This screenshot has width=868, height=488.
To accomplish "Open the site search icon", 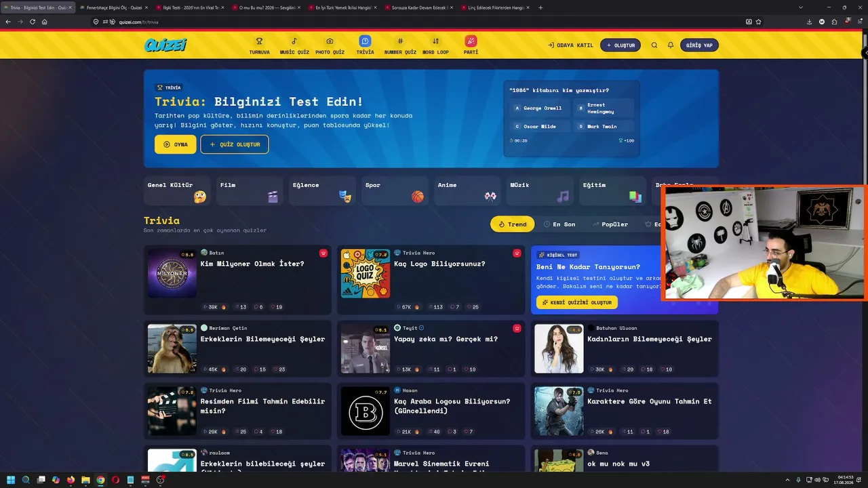I will click(654, 45).
